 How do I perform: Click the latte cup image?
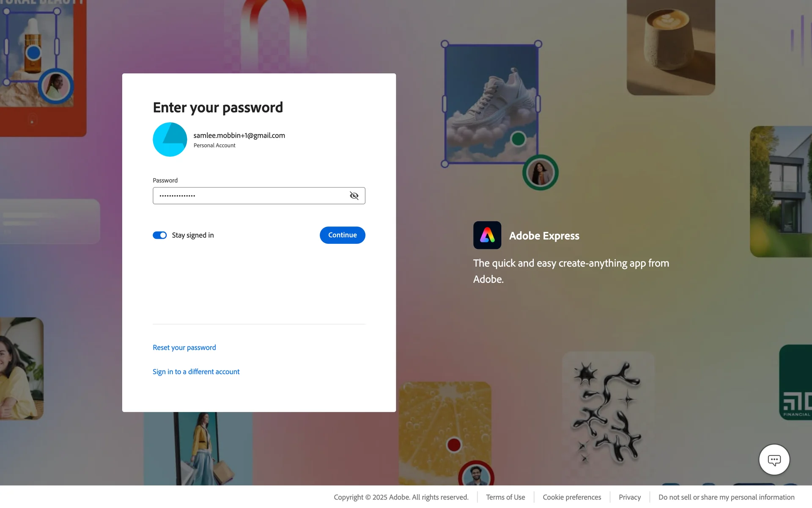click(671, 47)
